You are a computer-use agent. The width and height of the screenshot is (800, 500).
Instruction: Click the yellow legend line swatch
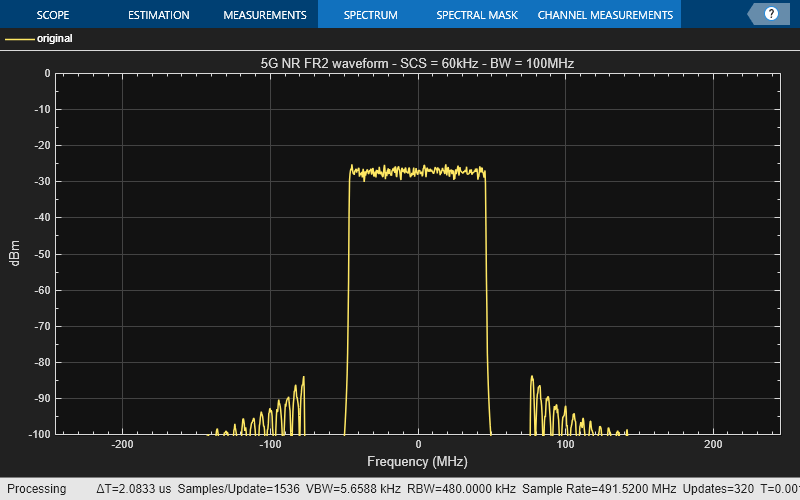point(19,39)
